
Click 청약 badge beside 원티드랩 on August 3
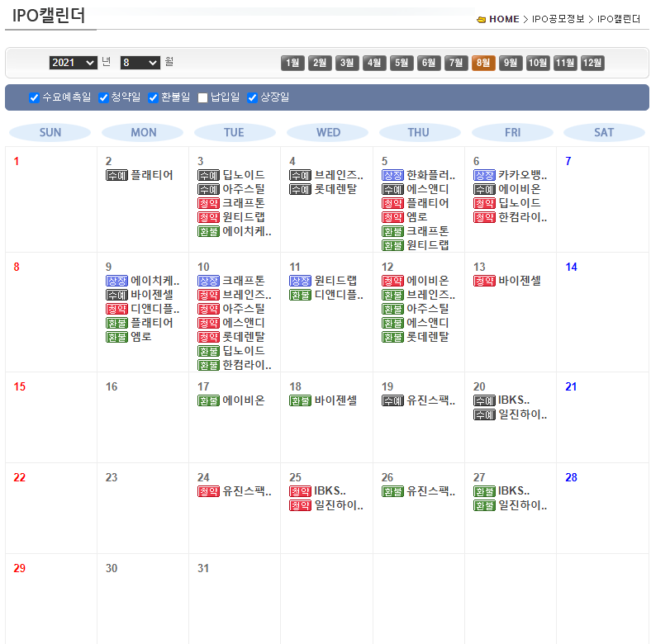(208, 217)
